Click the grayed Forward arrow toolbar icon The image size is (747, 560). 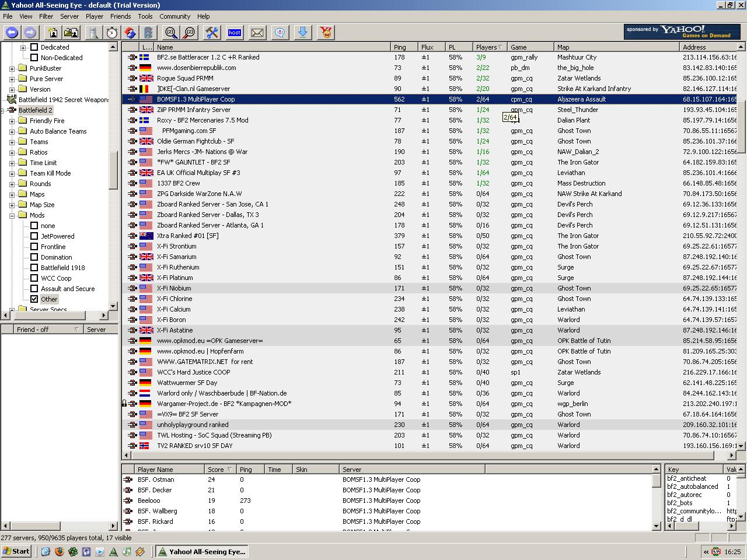click(30, 33)
